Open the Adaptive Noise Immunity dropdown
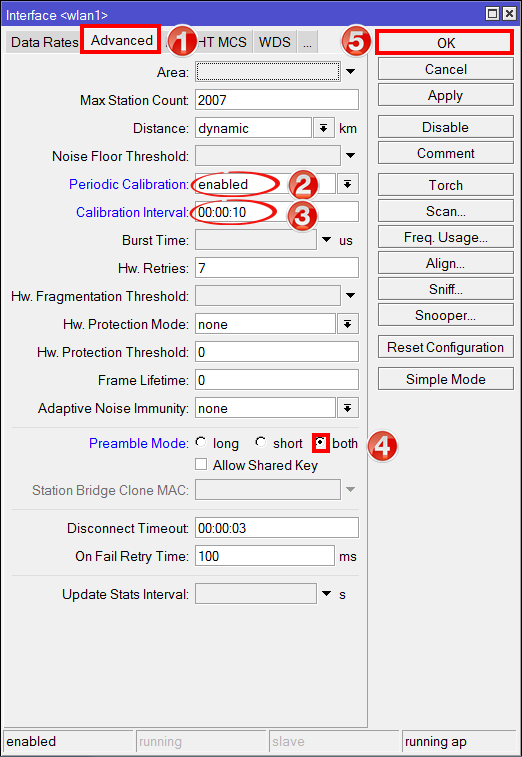This screenshot has width=522, height=757. [347, 408]
